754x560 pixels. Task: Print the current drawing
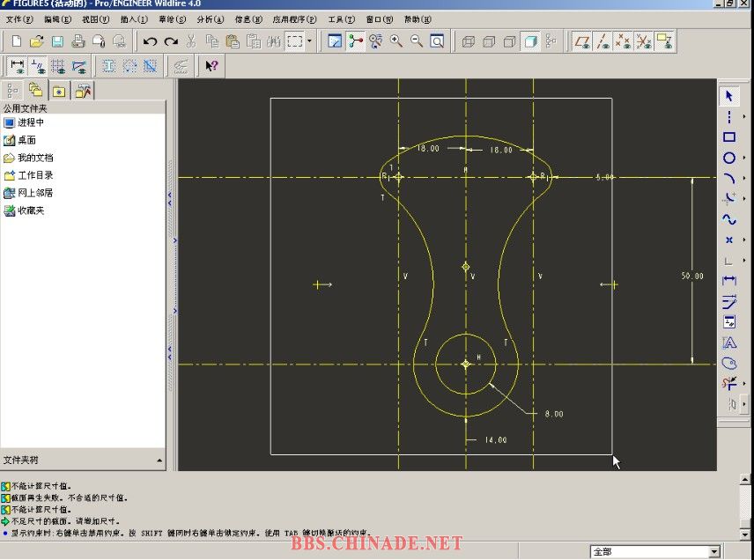click(78, 41)
